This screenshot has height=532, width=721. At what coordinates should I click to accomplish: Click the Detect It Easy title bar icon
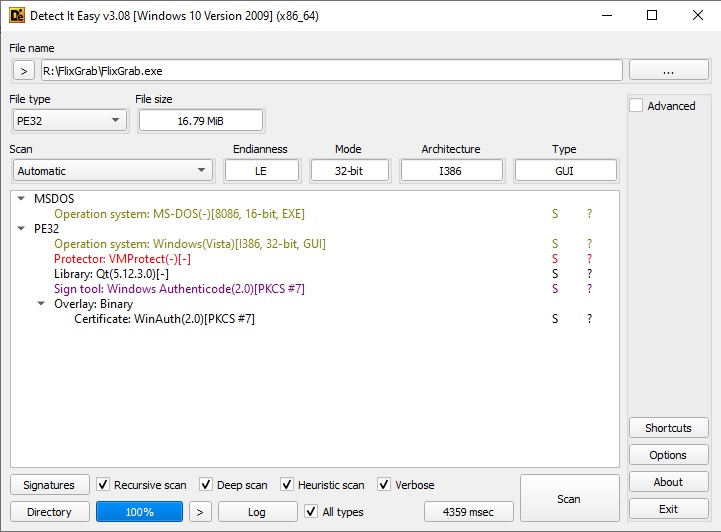(17, 15)
